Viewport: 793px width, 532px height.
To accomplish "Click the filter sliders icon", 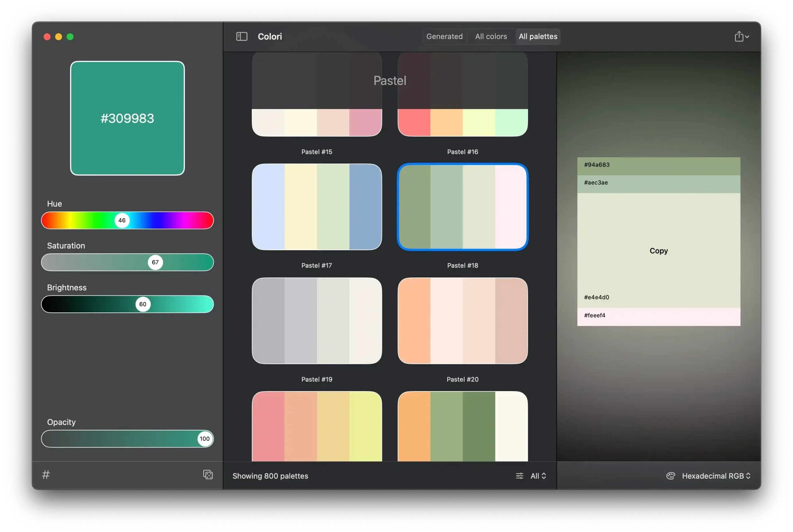I will (519, 476).
